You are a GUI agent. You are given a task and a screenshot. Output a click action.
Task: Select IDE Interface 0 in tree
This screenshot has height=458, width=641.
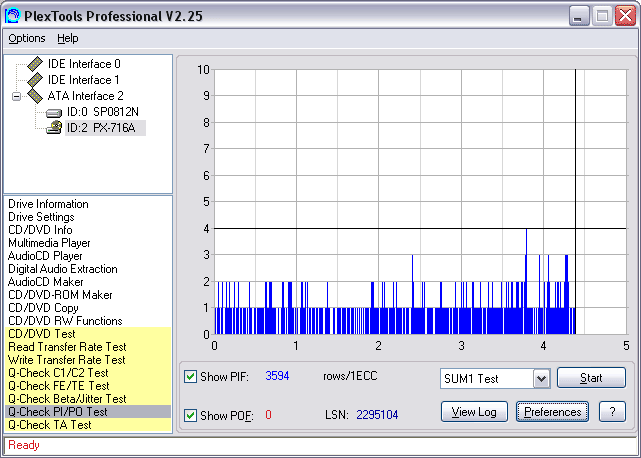[x=84, y=64]
